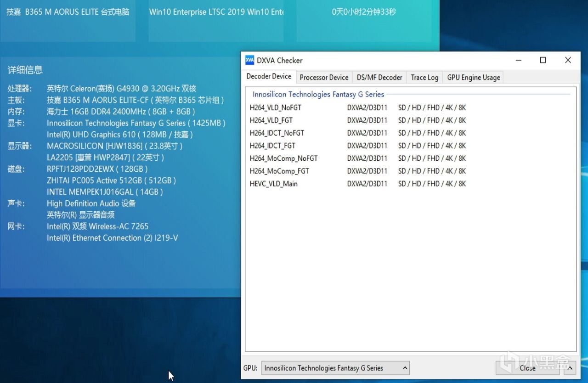The height and width of the screenshot is (383, 588).
Task: Click the LA2205 HWP2847 monitor entry
Action: pos(105,158)
